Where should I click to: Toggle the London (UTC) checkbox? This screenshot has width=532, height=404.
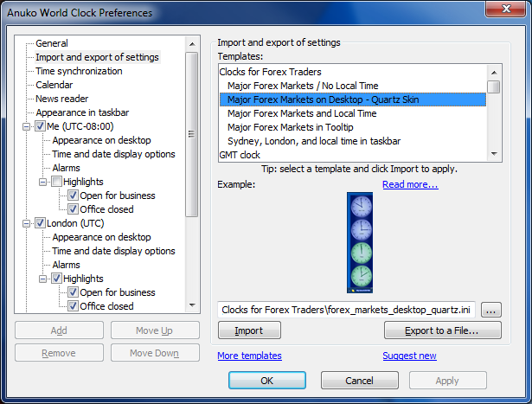41,223
